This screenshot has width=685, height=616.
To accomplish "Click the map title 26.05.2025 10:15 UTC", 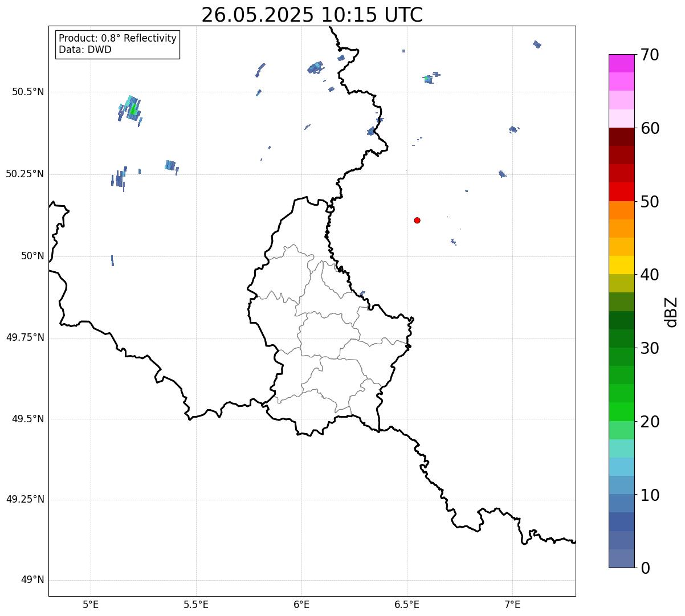I will (312, 15).
